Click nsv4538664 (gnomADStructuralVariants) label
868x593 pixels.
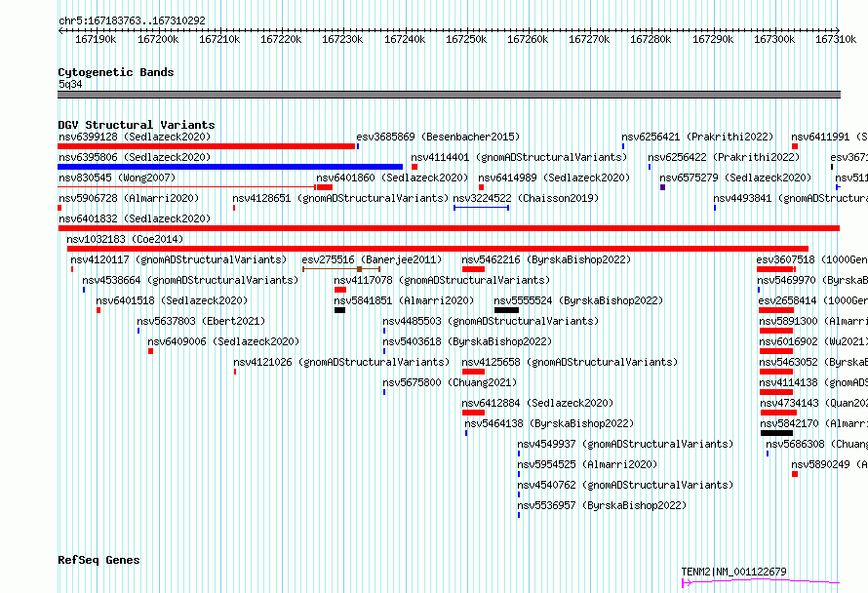click(x=190, y=280)
